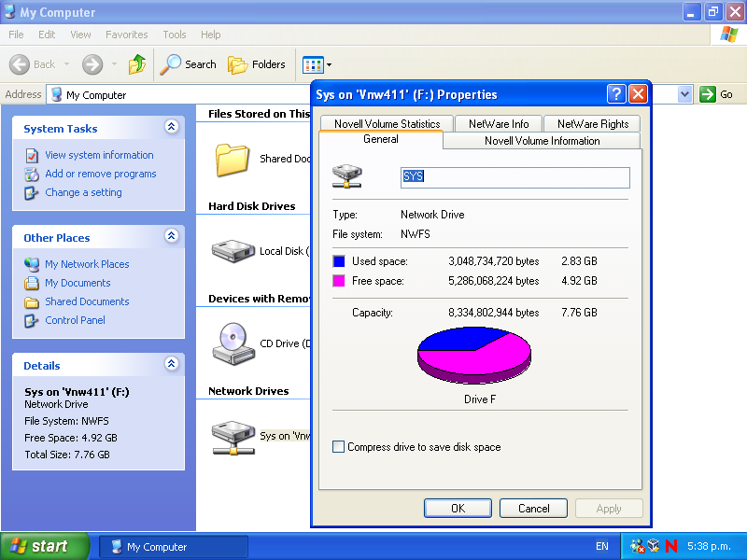Select the Sys network drive icon
This screenshot has width=747, height=560.
[233, 437]
